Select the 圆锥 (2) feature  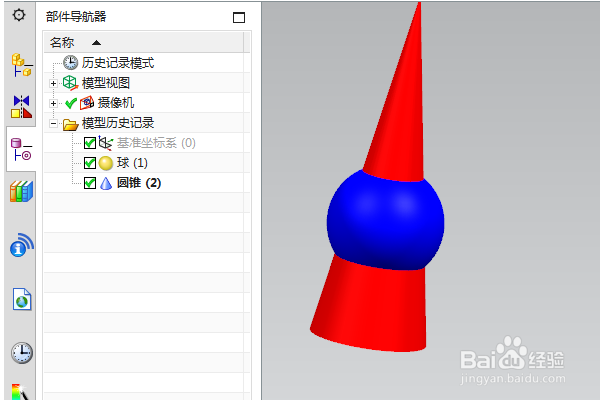139,183
